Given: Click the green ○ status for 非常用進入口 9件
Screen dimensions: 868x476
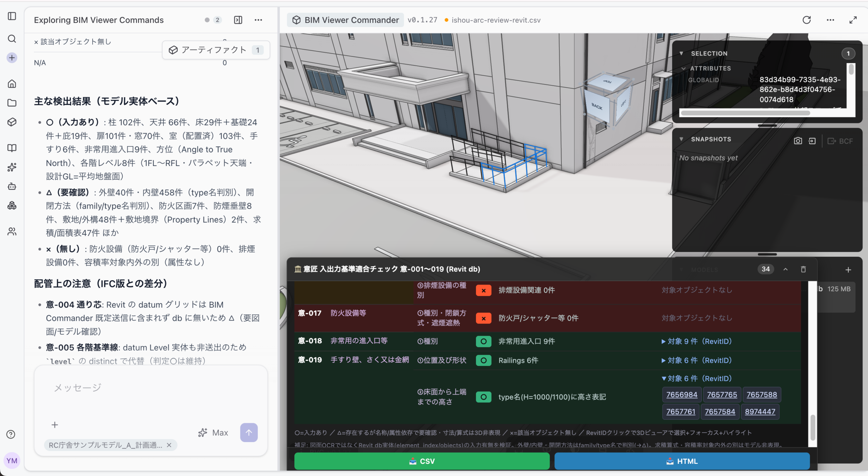Looking at the screenshot, I should tap(484, 341).
